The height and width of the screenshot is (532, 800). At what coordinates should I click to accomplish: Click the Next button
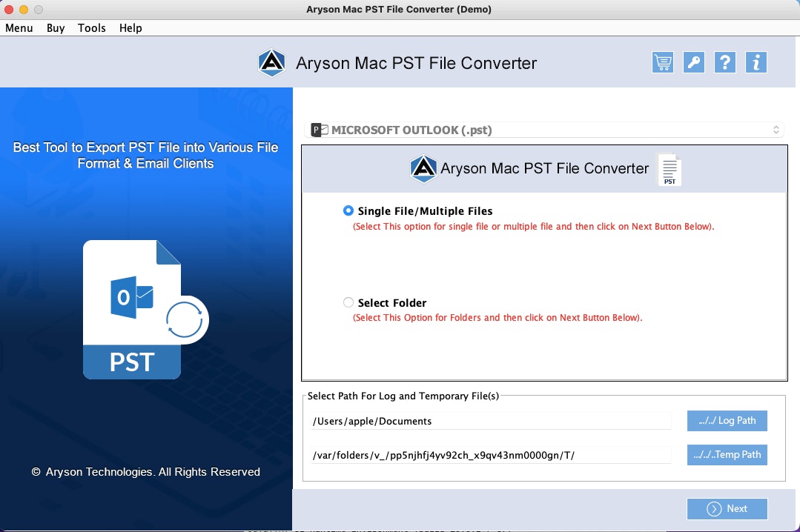727,508
